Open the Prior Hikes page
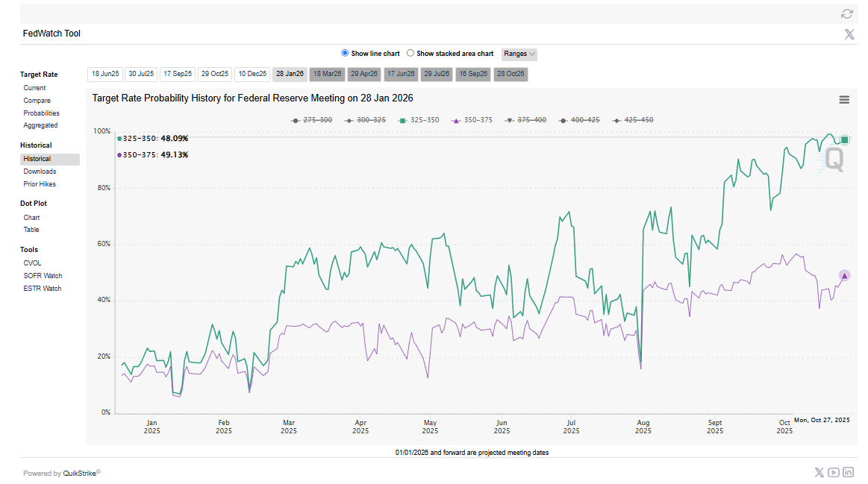Viewport: 868px width, 484px height. (x=40, y=184)
